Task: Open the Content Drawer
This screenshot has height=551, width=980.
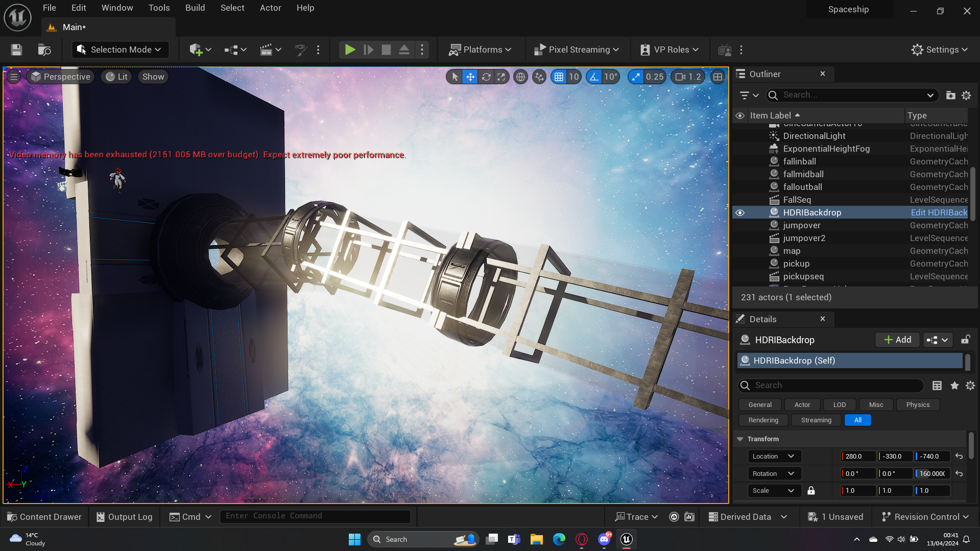Action: (45, 517)
